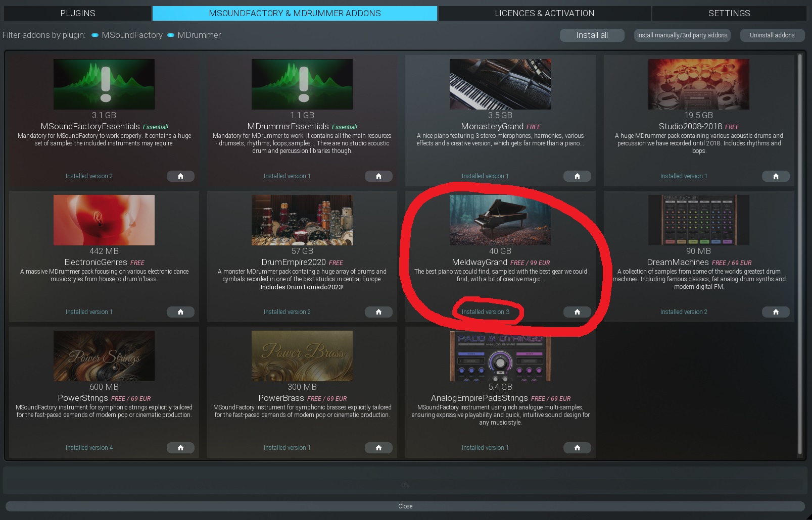Open the DreamMachines home icon
This screenshot has height=520, width=812.
(776, 312)
